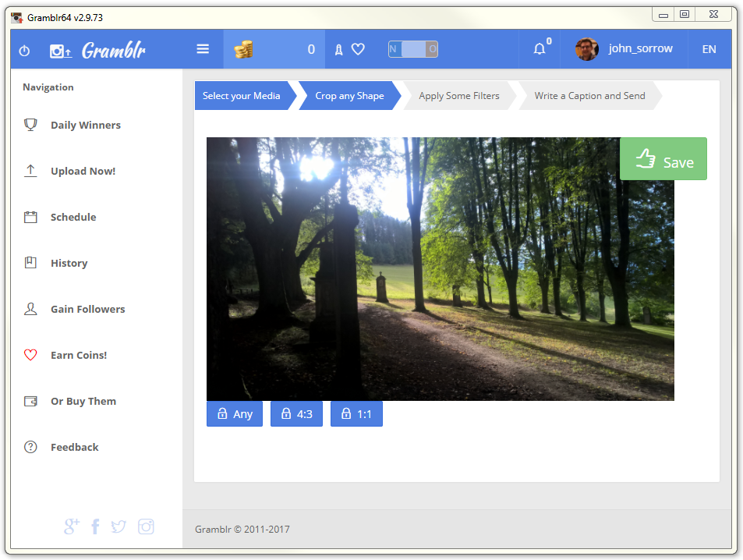Viewport: 743px width, 560px height.
Task: Click the Navigation heading in the sidebar
Action: click(48, 87)
